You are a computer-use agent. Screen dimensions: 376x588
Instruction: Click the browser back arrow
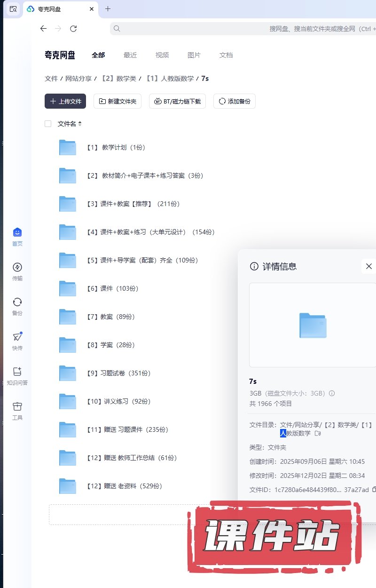click(x=43, y=29)
